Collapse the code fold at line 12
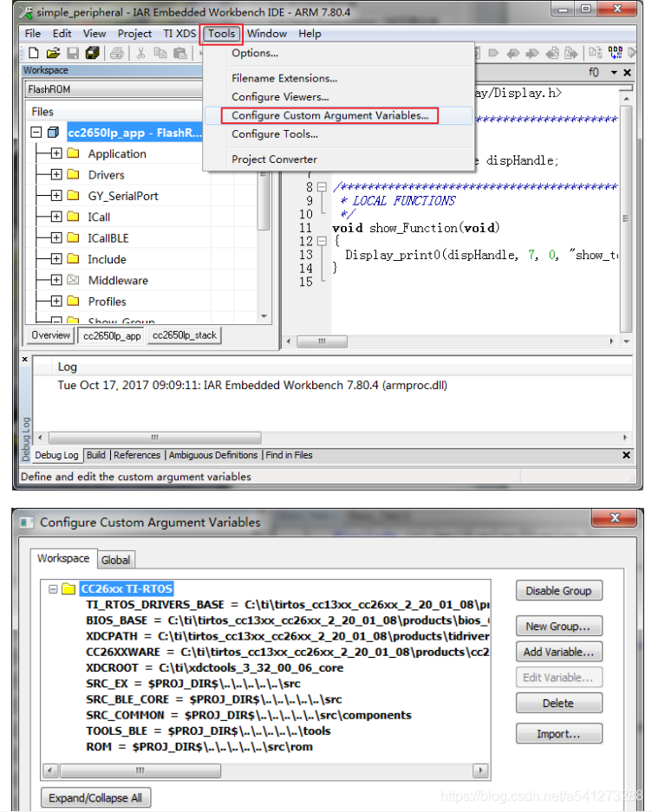The height and width of the screenshot is (812, 652). click(x=322, y=241)
